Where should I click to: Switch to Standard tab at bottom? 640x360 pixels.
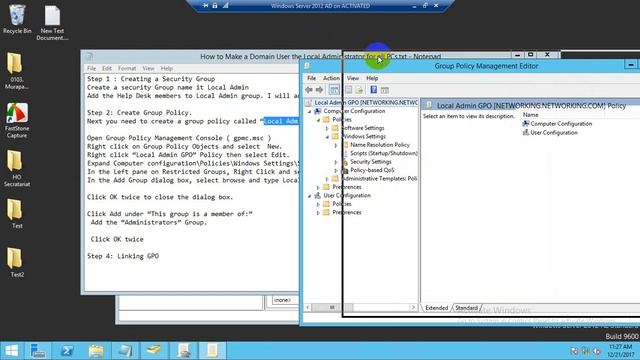pos(466,308)
